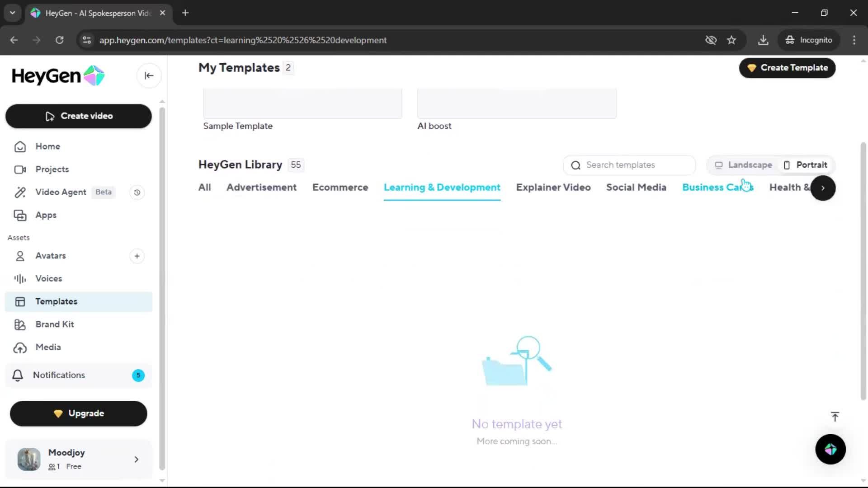Collapse the sidebar with the arrow icon

(x=149, y=76)
